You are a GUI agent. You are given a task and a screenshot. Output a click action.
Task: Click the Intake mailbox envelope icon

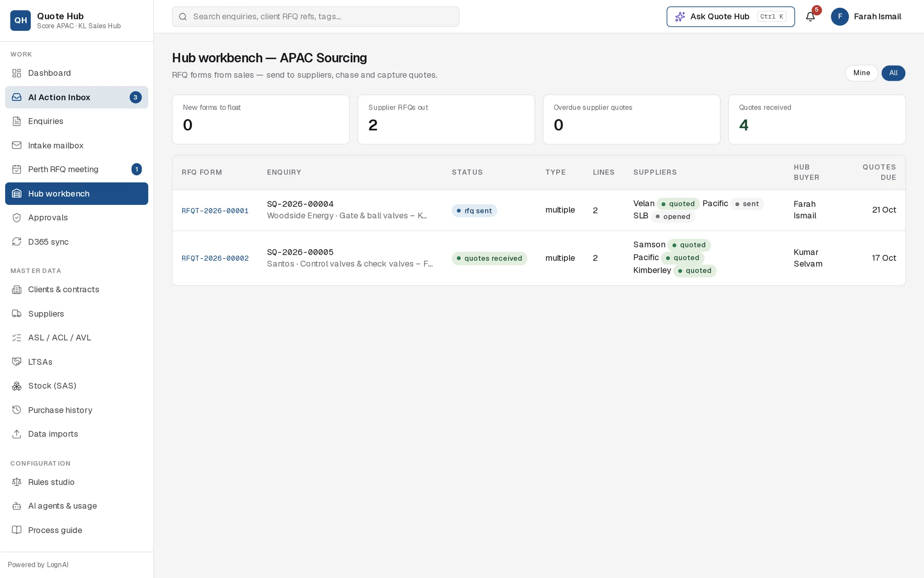point(17,145)
